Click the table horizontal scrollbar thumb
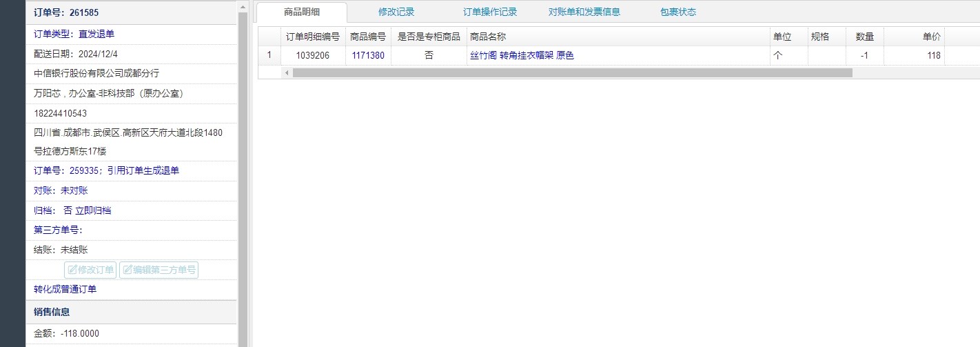 point(572,72)
